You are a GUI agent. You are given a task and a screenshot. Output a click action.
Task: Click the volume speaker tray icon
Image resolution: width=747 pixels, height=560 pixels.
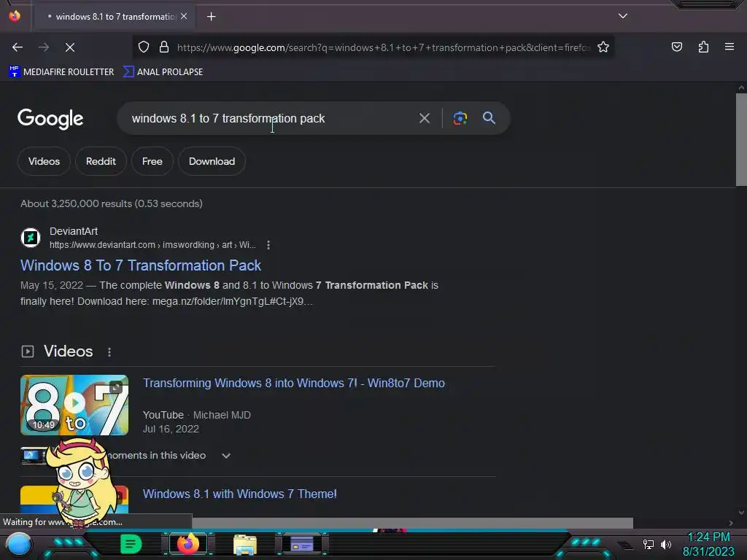(x=666, y=544)
